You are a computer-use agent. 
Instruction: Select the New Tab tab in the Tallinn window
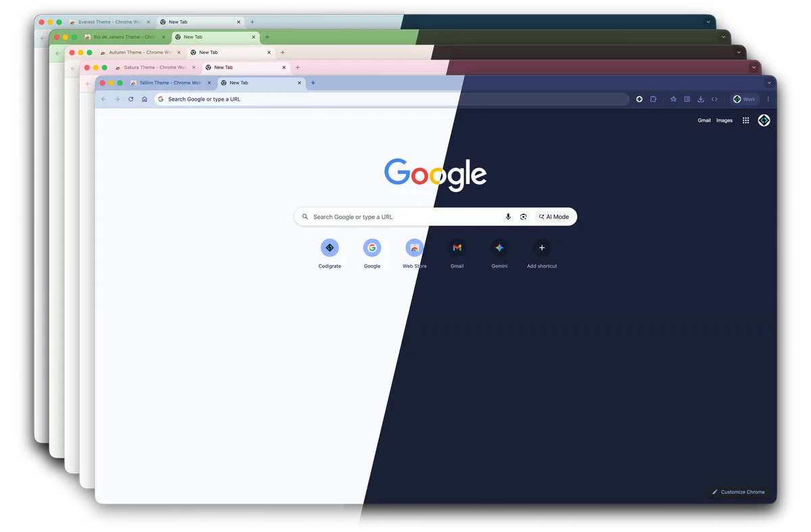pyautogui.click(x=261, y=83)
